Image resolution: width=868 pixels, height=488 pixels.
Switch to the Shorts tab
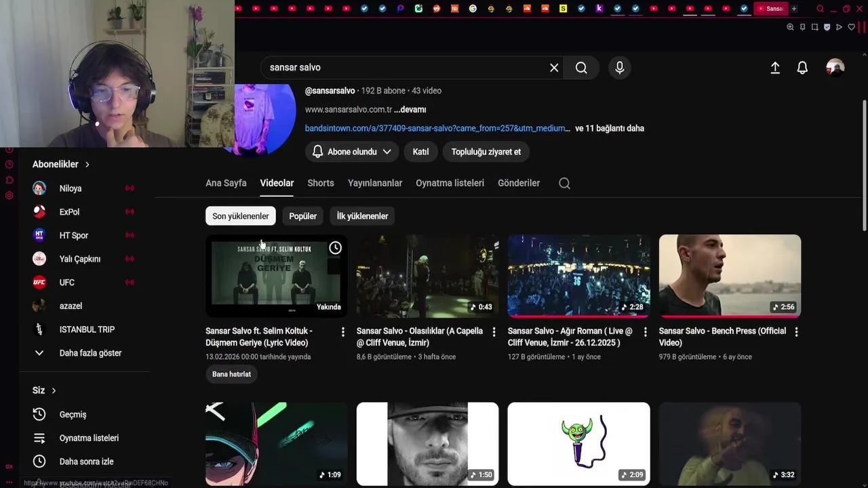pos(321,183)
